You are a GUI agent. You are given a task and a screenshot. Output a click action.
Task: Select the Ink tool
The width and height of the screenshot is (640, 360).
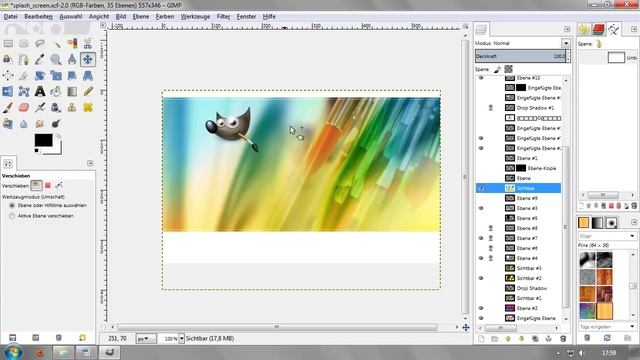(x=56, y=107)
